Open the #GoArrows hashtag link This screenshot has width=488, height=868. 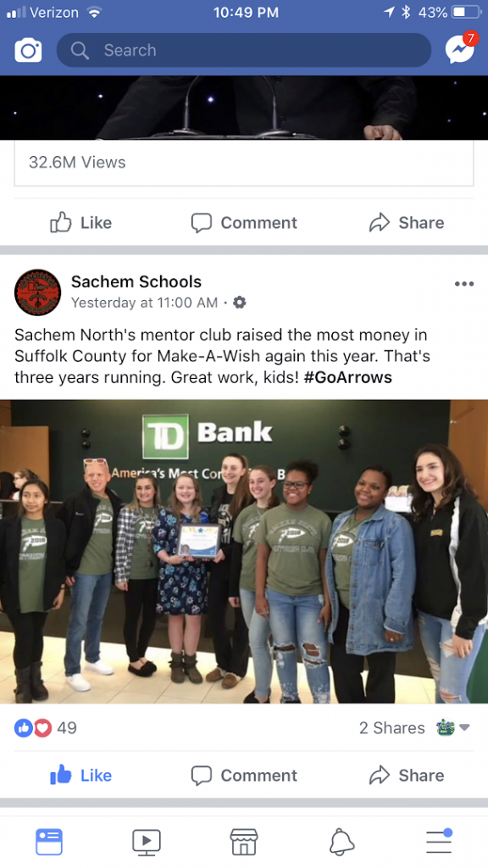pyautogui.click(x=348, y=377)
